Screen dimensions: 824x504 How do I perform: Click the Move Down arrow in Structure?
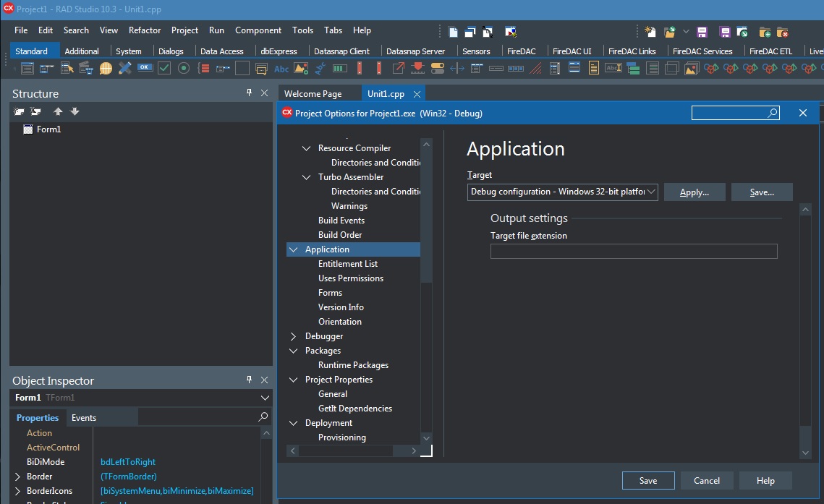[75, 111]
